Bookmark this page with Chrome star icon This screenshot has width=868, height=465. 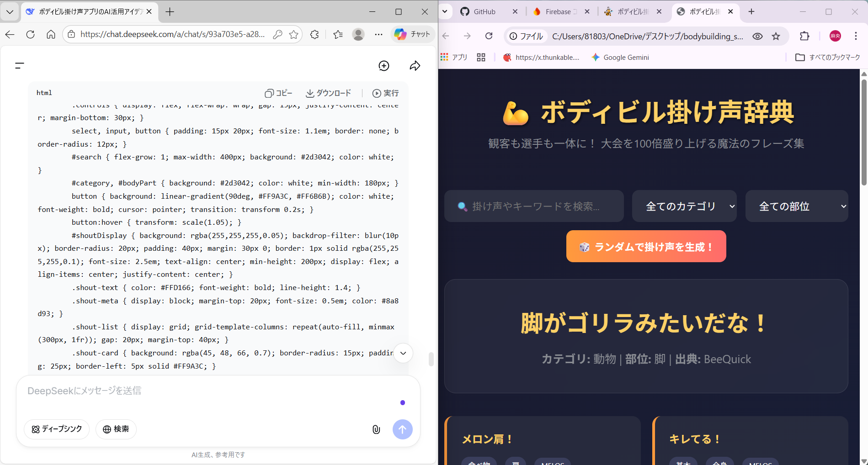coord(776,36)
